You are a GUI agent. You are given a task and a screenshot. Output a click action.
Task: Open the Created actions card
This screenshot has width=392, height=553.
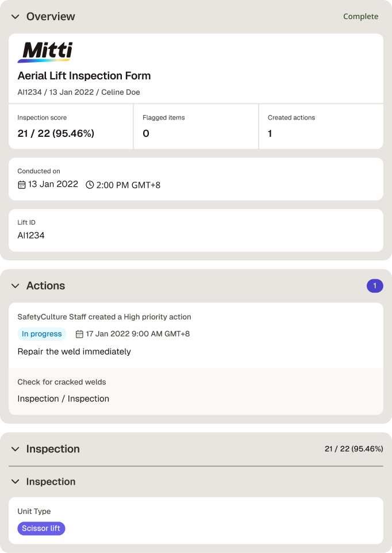pos(321,126)
